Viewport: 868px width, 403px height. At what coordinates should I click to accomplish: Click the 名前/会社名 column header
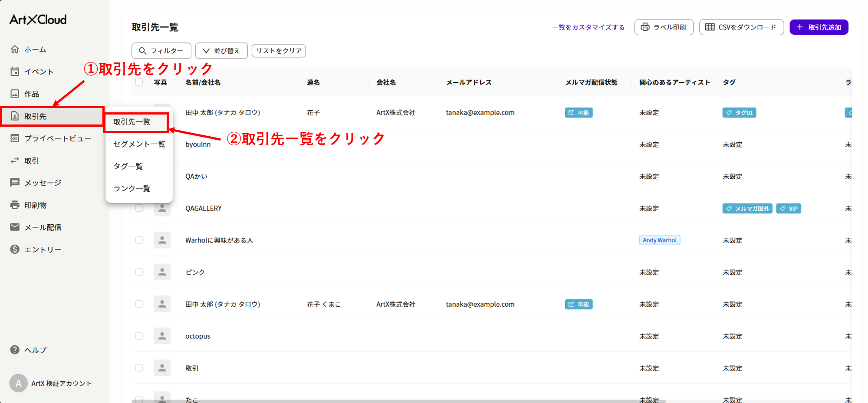click(203, 82)
